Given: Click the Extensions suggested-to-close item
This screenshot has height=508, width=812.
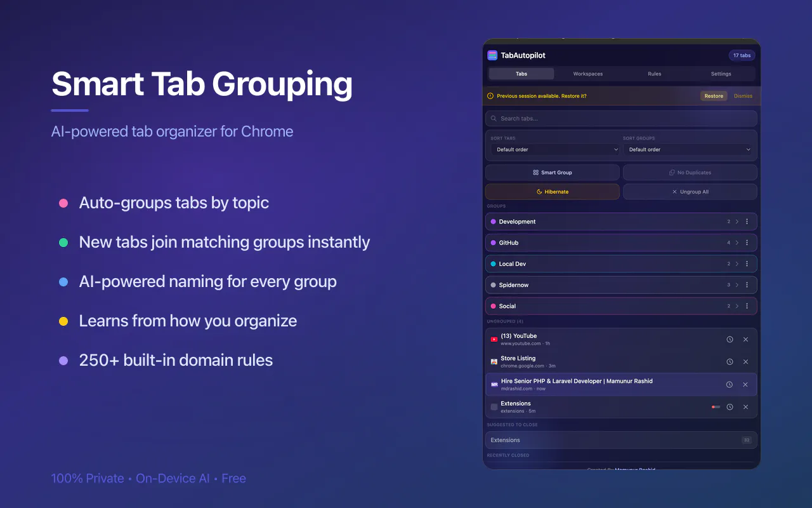Looking at the screenshot, I should point(621,440).
